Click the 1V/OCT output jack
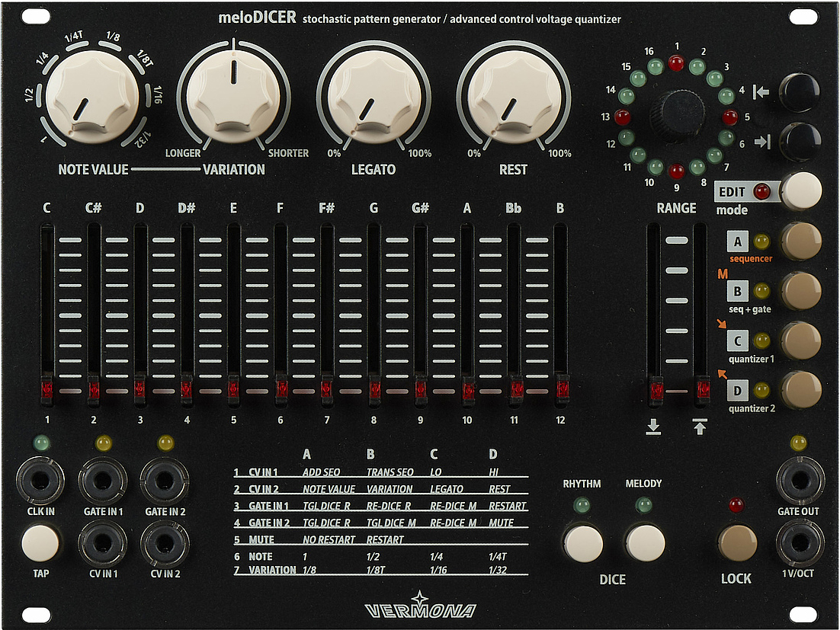 799,543
